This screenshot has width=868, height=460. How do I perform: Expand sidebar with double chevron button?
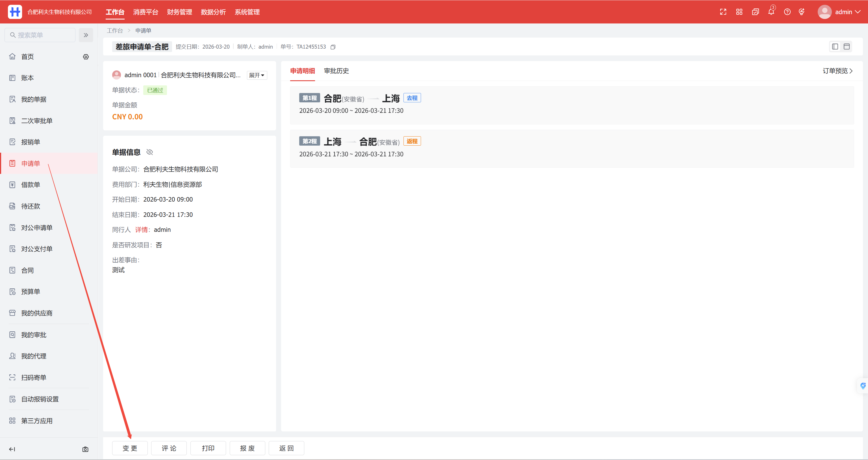pyautogui.click(x=86, y=35)
